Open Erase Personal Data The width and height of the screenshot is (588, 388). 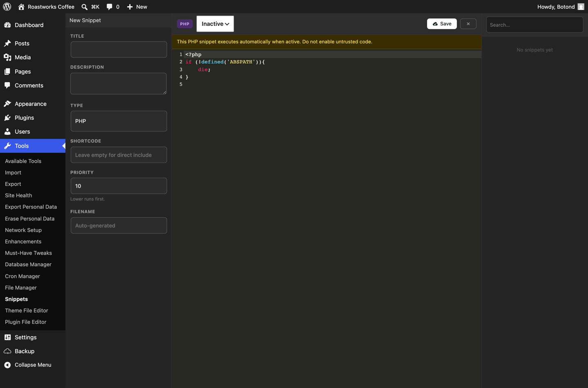pyautogui.click(x=30, y=219)
